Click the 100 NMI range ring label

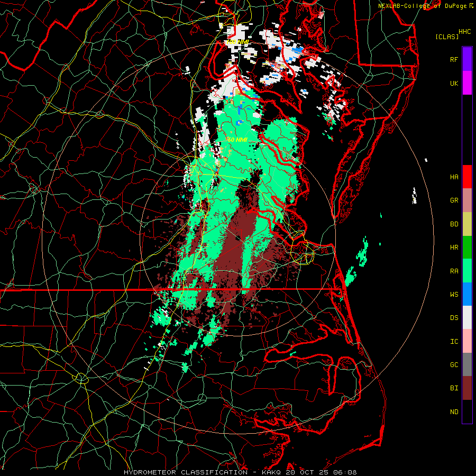point(237,42)
